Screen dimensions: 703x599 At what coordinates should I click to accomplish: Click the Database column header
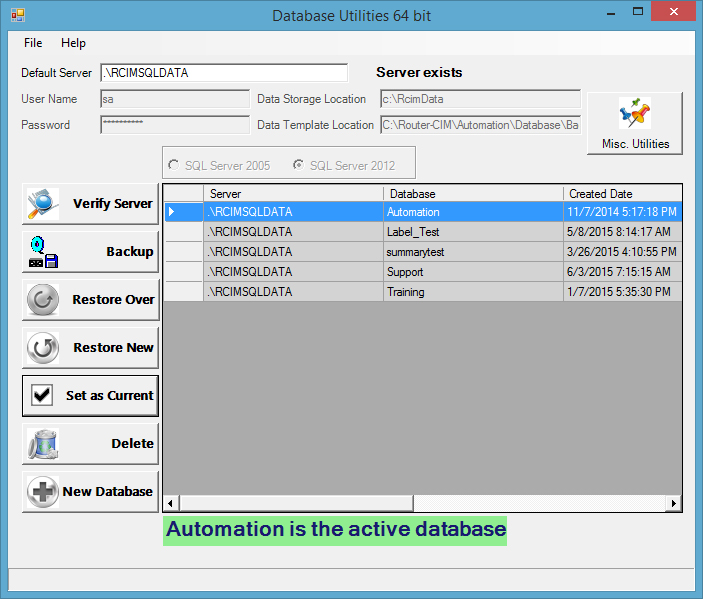[x=473, y=194]
